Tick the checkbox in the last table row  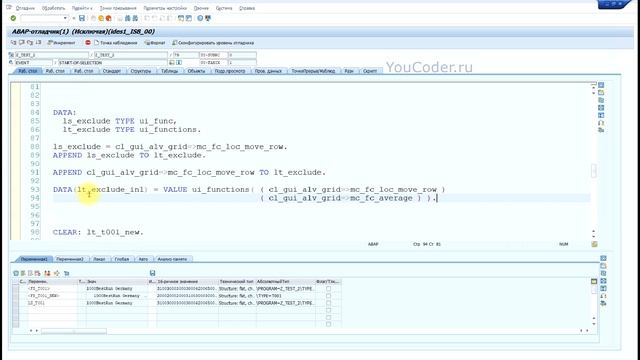328,324
